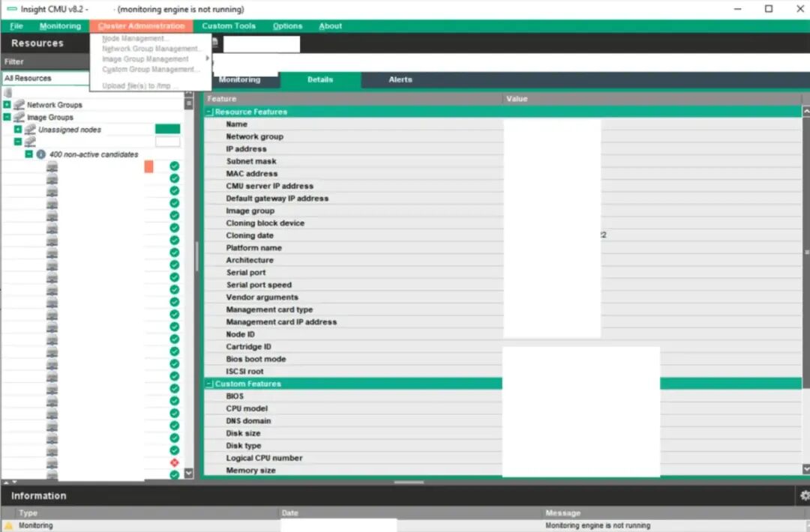810x532 pixels.
Task: Click the resource tree scroll down arrow
Action: 188,473
